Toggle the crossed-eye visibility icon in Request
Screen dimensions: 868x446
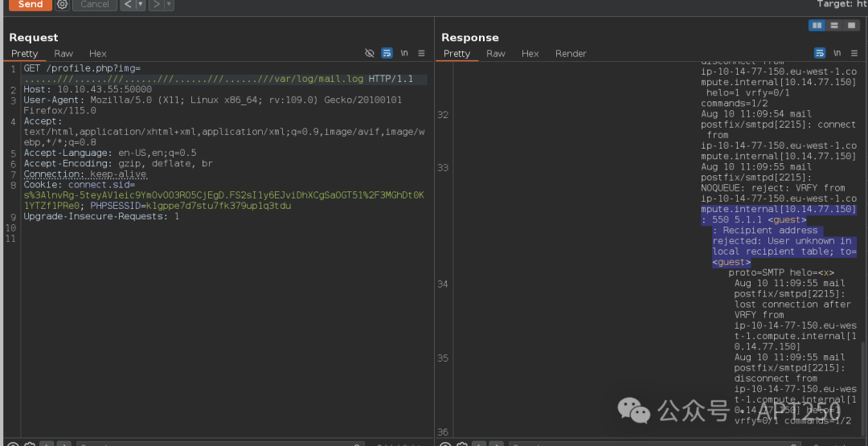click(x=370, y=53)
